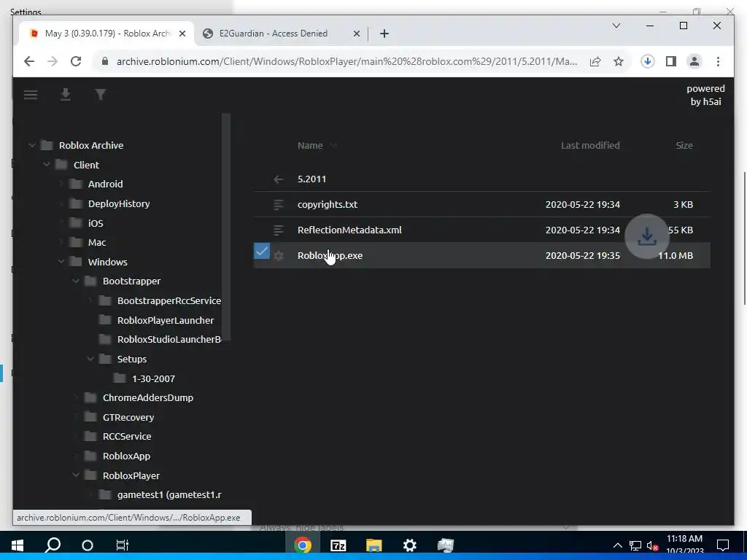Go up with the 5.2011 back arrow

(279, 179)
